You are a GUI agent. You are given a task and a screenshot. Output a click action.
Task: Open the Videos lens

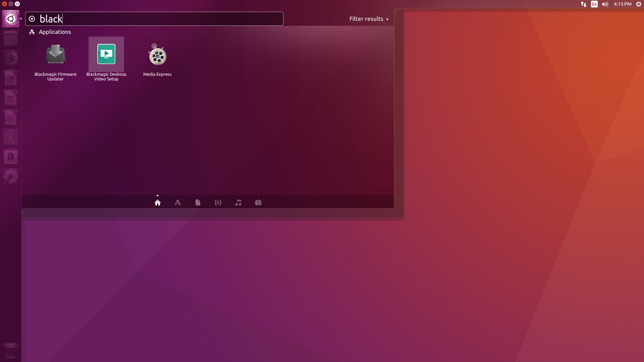[218, 202]
